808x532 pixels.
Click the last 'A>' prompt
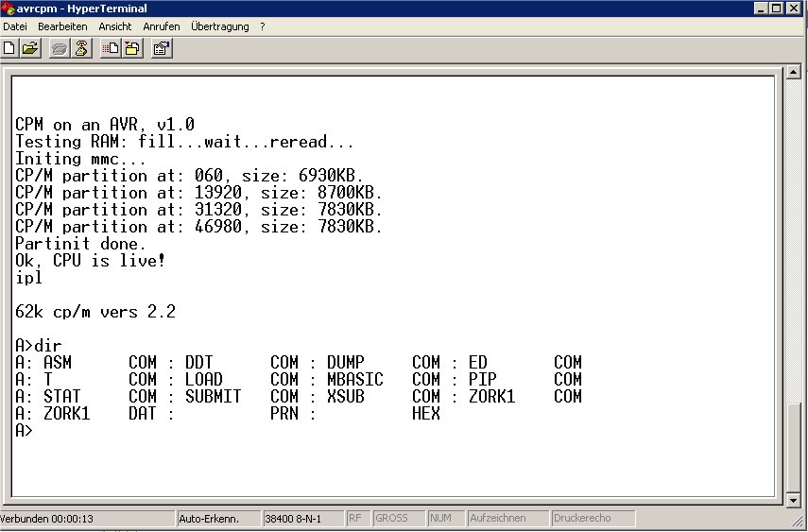pyautogui.click(x=25, y=430)
